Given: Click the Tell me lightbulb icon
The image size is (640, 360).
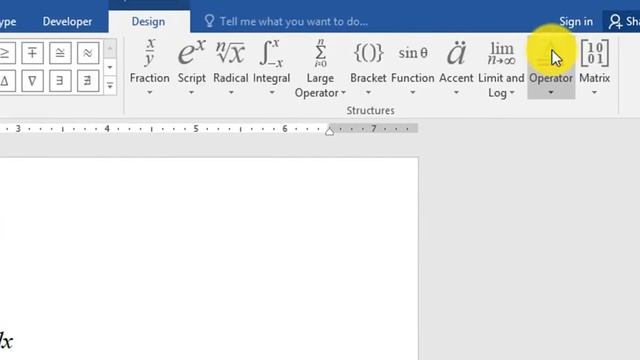Looking at the screenshot, I should pos(209,21).
